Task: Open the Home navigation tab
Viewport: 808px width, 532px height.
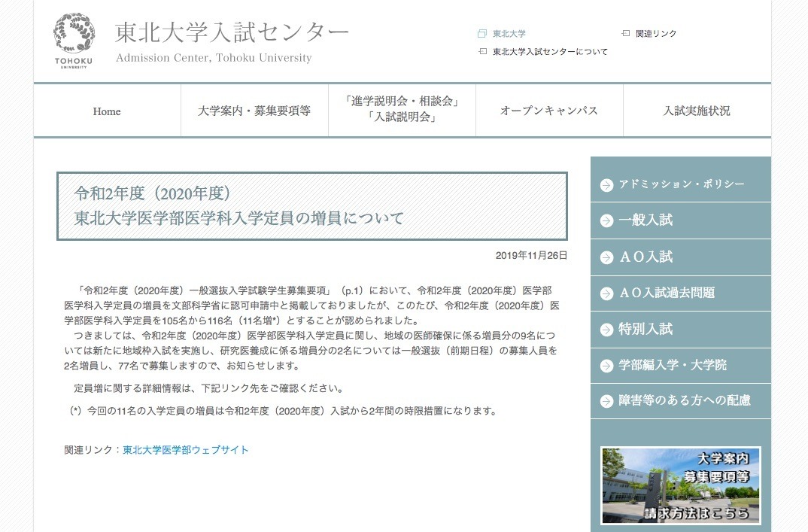Action: pos(107,111)
